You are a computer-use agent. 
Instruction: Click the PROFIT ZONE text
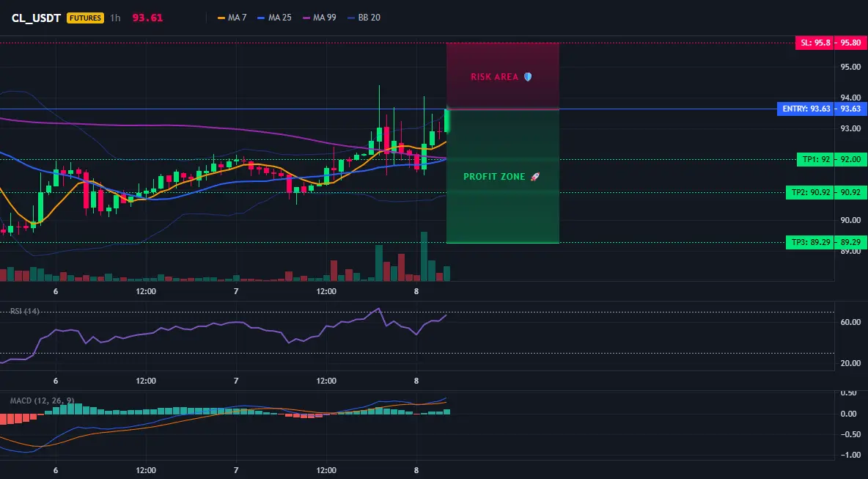tap(494, 177)
